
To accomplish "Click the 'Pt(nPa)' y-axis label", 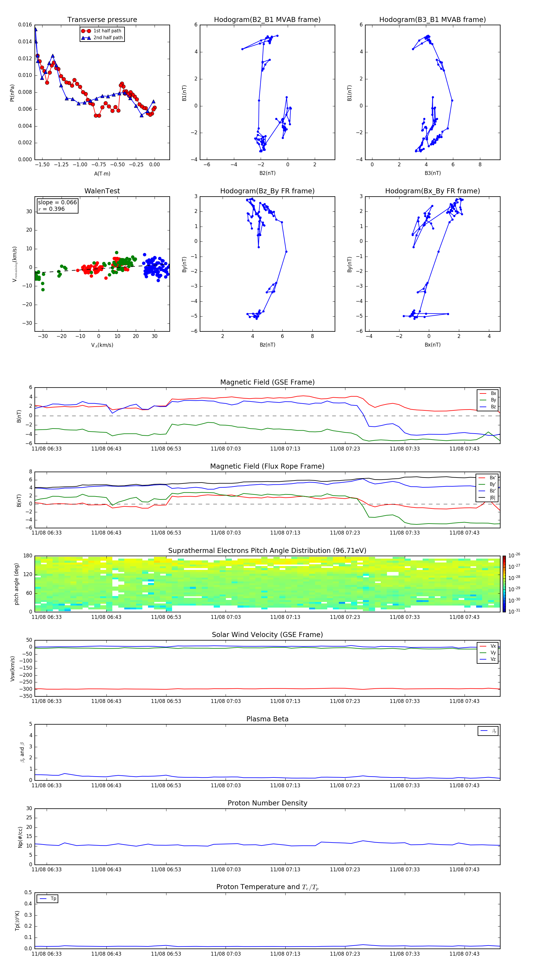I will 12,93.
